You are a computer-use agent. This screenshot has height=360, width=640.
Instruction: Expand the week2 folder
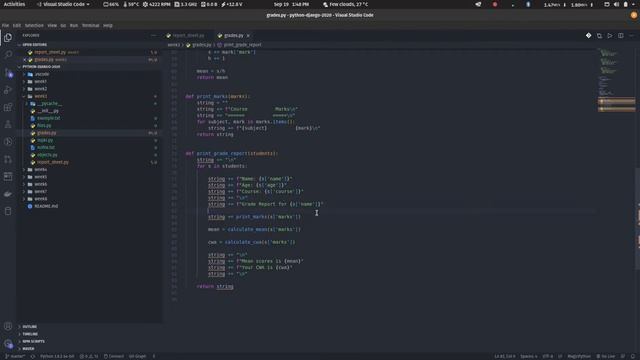pos(40,89)
